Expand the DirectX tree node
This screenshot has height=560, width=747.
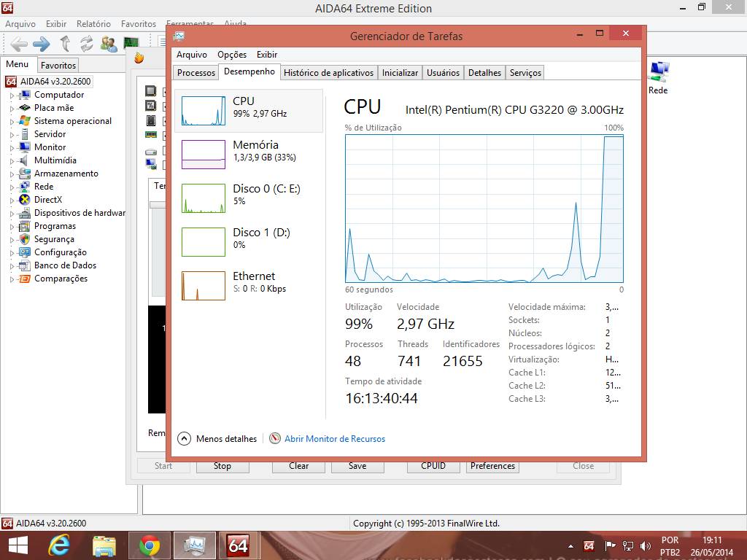(x=12, y=200)
